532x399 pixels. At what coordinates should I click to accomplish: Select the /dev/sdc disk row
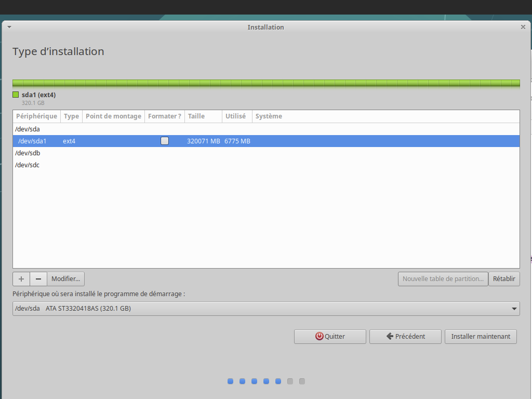point(28,165)
